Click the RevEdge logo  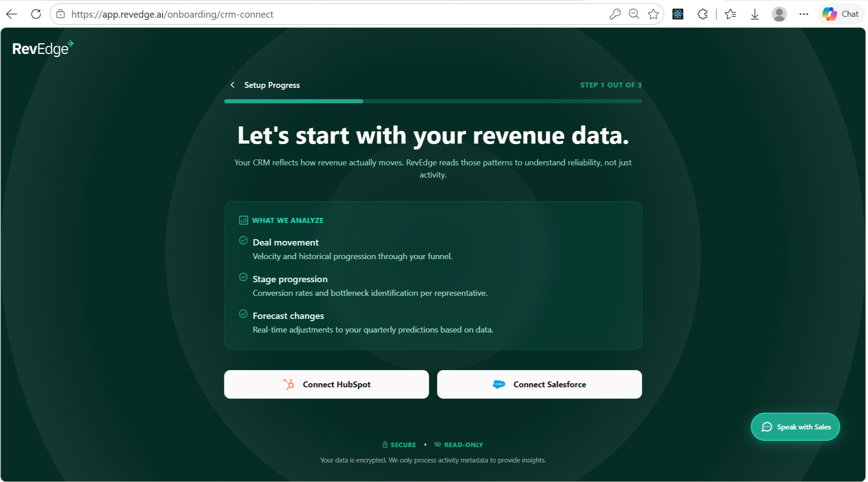click(x=43, y=48)
